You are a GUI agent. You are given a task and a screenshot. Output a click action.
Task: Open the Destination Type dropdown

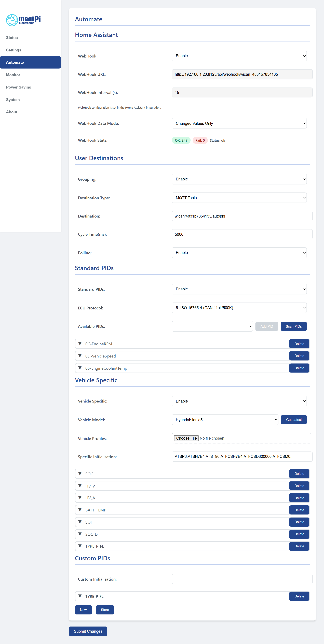(239, 198)
